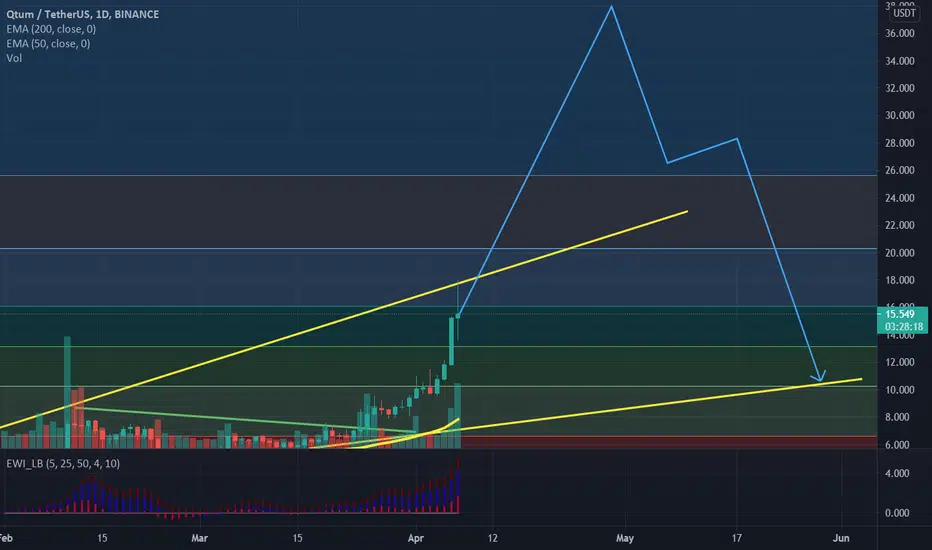This screenshot has width=932, height=550.
Task: Click the 32.000 price scale label
Action: point(899,88)
